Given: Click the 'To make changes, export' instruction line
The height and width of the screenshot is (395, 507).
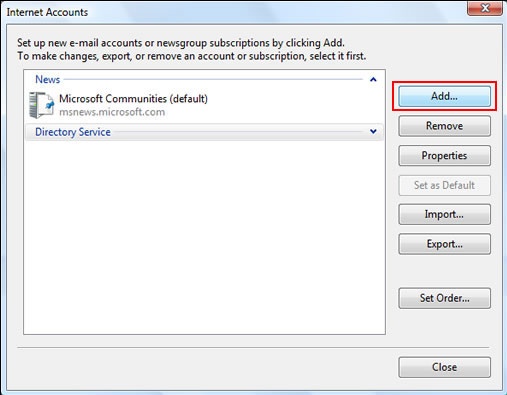Looking at the screenshot, I should 192,56.
